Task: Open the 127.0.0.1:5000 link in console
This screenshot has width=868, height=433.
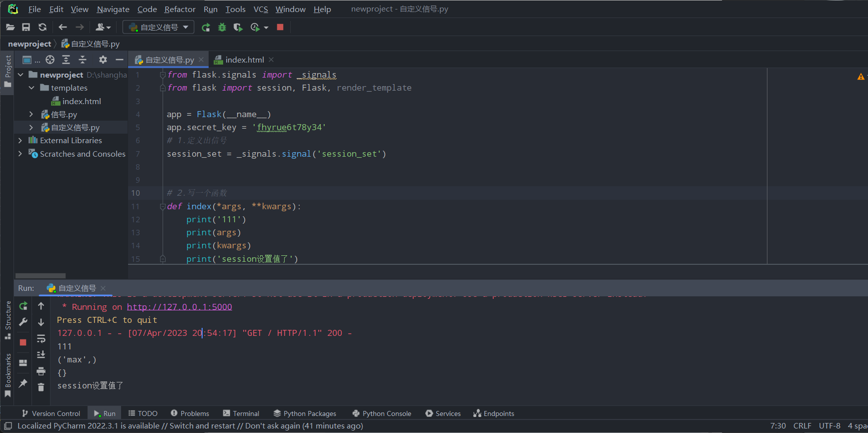Action: pyautogui.click(x=179, y=307)
